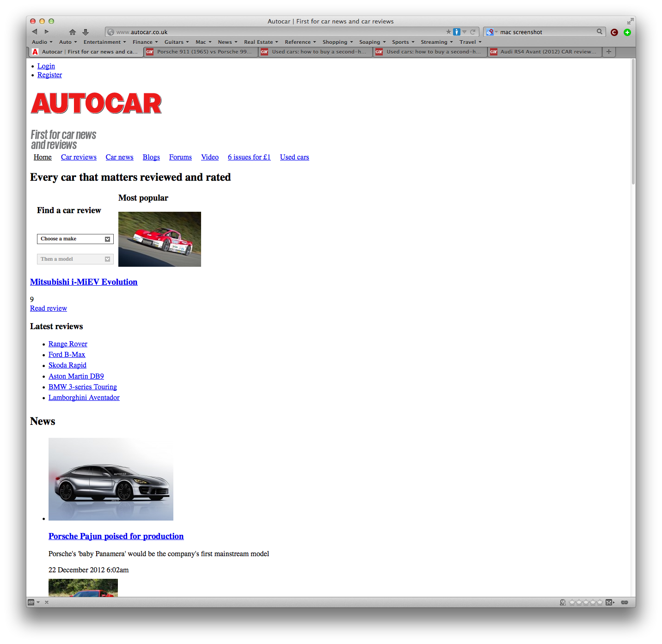Screen dimensions: 662x644
Task: Click the Adblock Plus ABP status bar icon
Action: pos(31,602)
